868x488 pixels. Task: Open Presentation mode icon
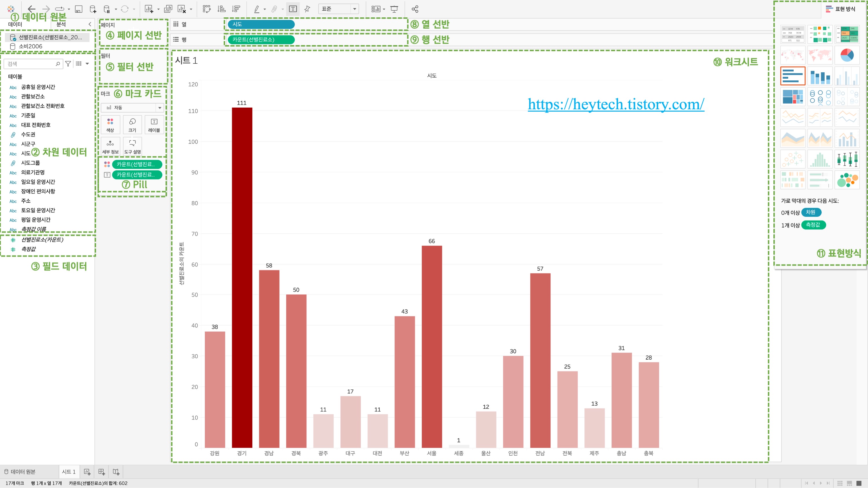(394, 9)
